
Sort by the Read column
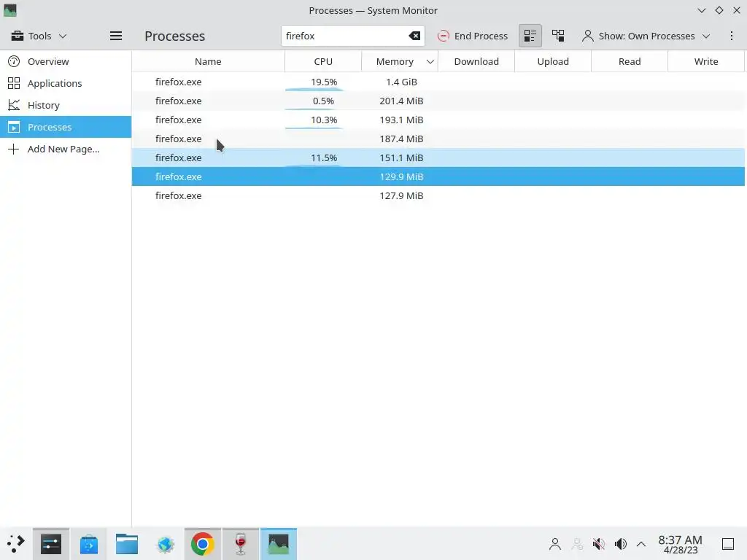pos(630,61)
